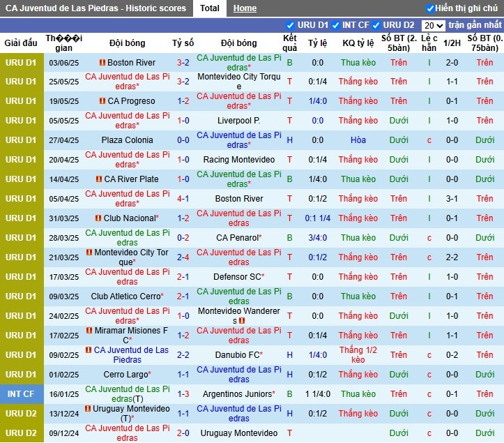504x443 pixels.
Task: Uncheck the INT CF league filter
Action: pos(335,25)
